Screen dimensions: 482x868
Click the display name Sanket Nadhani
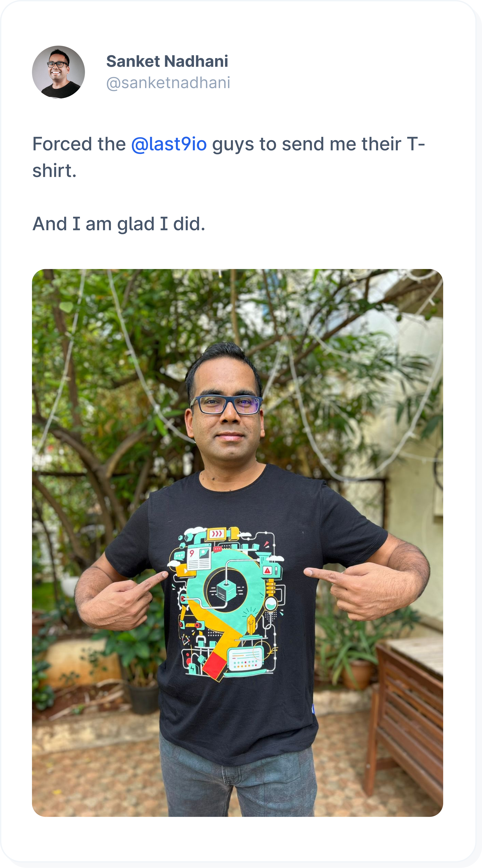tap(167, 61)
